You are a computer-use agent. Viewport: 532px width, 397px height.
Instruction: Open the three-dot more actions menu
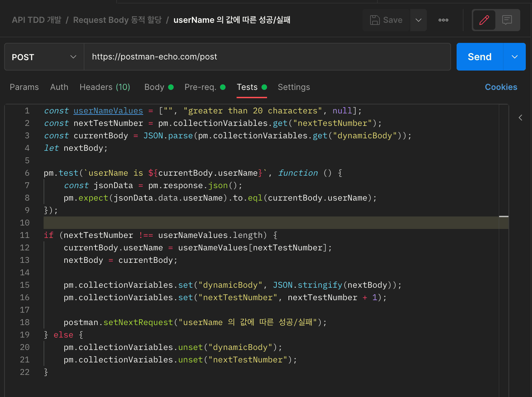click(x=443, y=20)
